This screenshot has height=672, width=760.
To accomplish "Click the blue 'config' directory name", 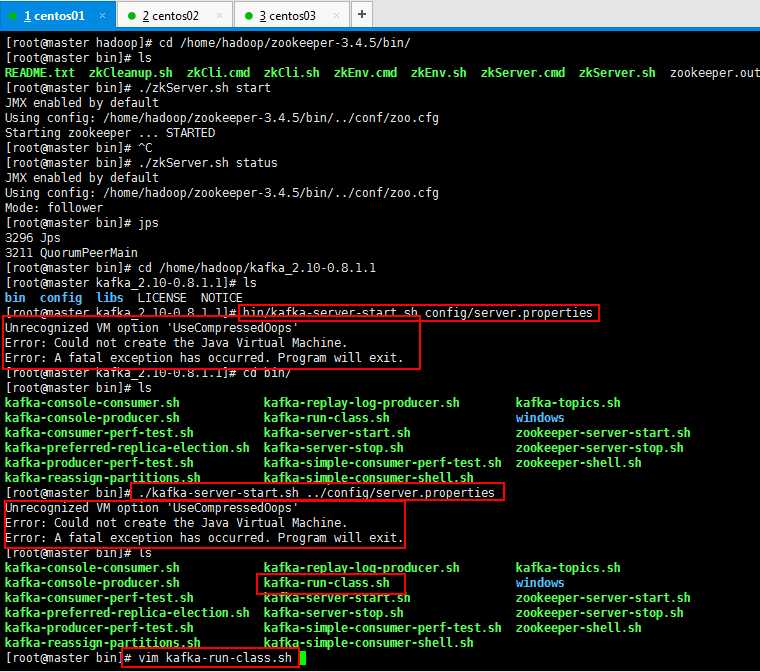I will click(x=61, y=298).
